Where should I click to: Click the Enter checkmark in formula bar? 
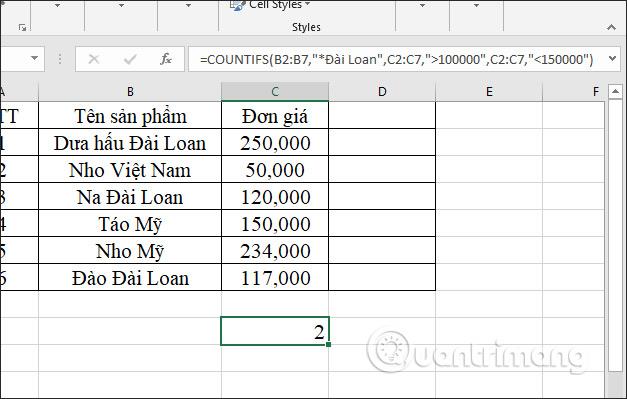pos(130,59)
